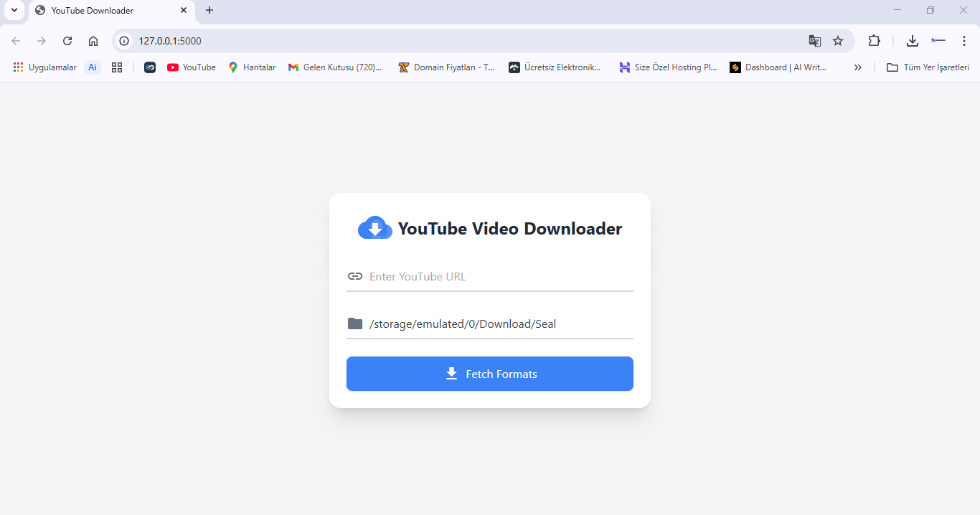Screen dimensions: 980x515
Task: View site information icon in address bar
Action: pyautogui.click(x=124, y=41)
